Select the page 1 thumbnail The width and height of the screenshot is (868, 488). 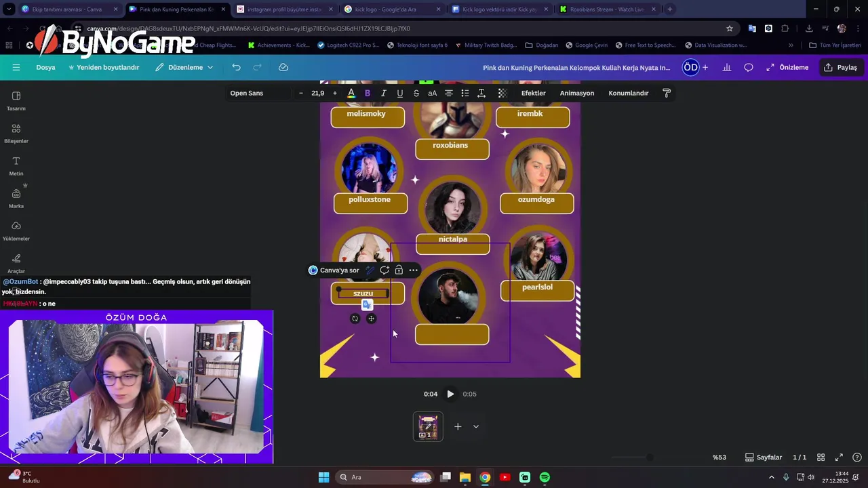coord(428,426)
